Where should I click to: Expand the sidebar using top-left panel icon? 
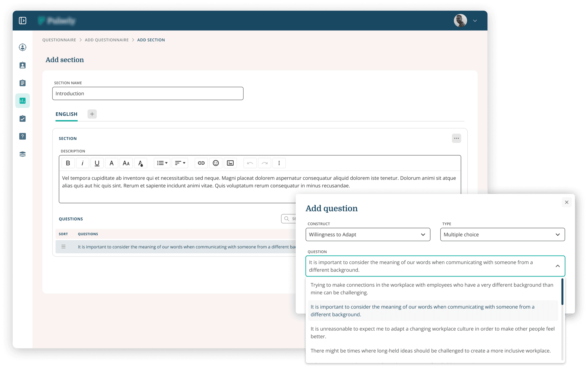(x=23, y=21)
